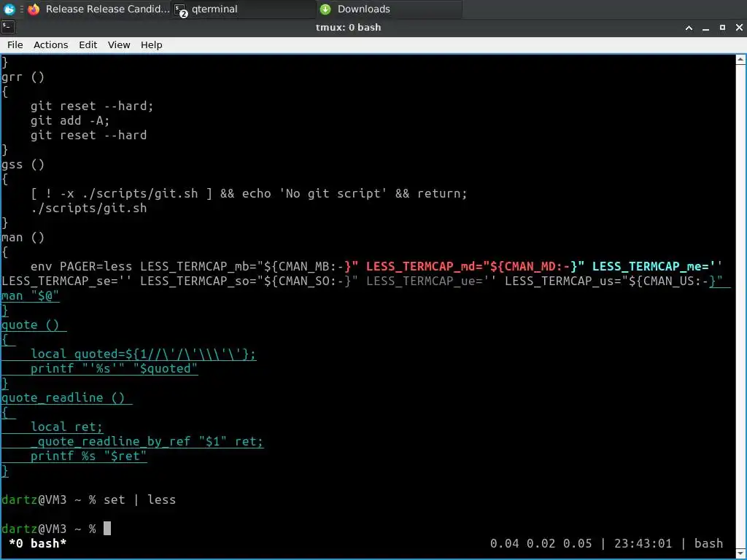The image size is (747, 560).
Task: Click the 'No git script' echo string
Action: (333, 193)
